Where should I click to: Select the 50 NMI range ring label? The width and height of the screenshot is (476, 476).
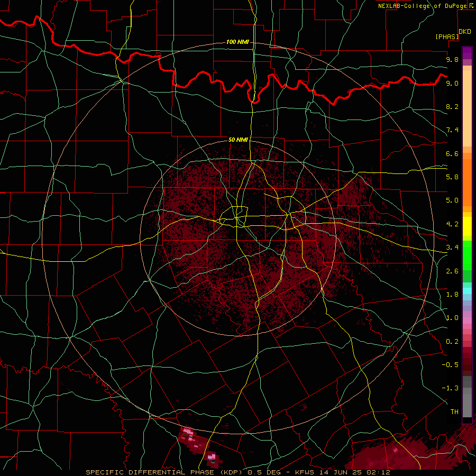pyautogui.click(x=238, y=140)
